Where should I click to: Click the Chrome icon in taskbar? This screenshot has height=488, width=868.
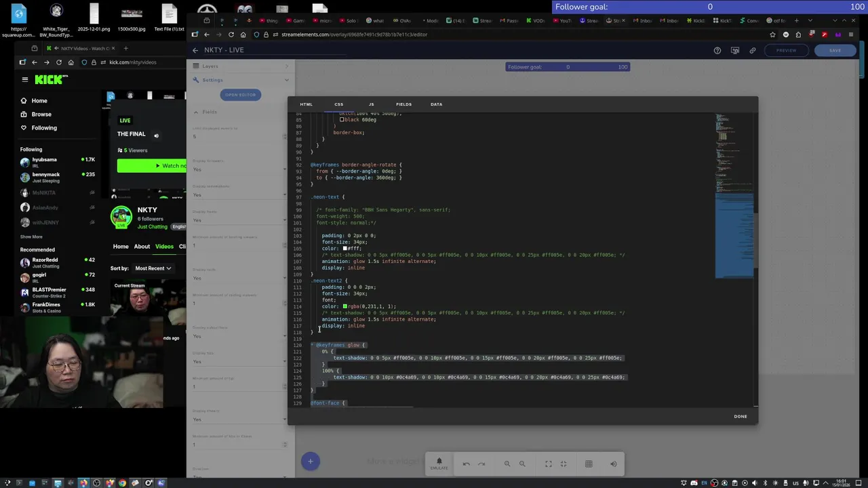click(122, 483)
